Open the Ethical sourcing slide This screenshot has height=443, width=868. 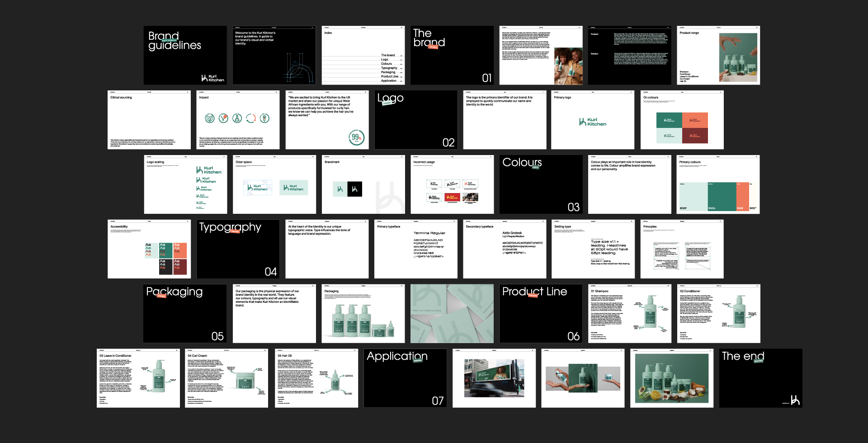(x=149, y=120)
